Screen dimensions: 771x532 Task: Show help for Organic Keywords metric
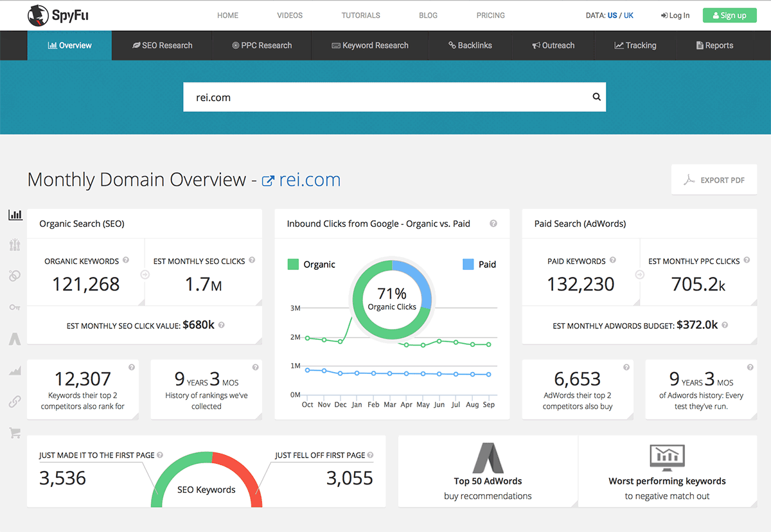126,260
